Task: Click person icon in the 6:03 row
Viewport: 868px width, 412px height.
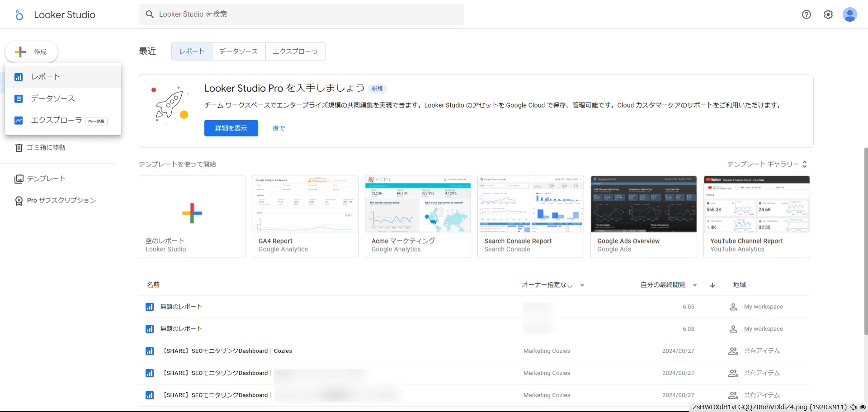Action: tap(733, 329)
